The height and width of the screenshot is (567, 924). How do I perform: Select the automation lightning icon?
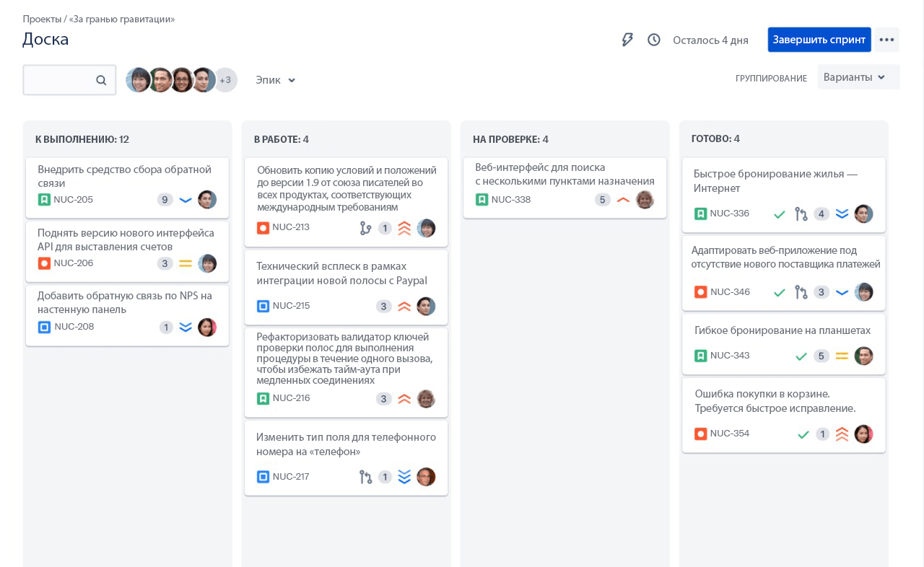pyautogui.click(x=627, y=40)
